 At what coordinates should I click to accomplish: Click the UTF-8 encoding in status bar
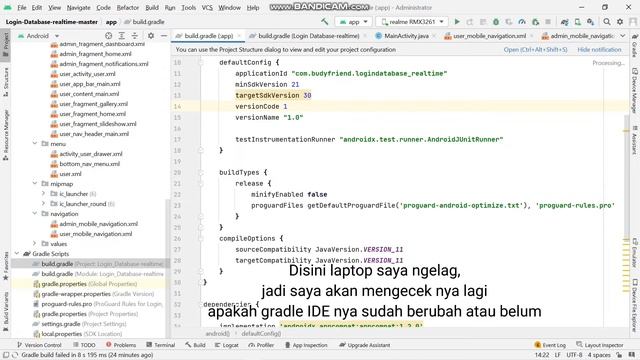coord(574,355)
